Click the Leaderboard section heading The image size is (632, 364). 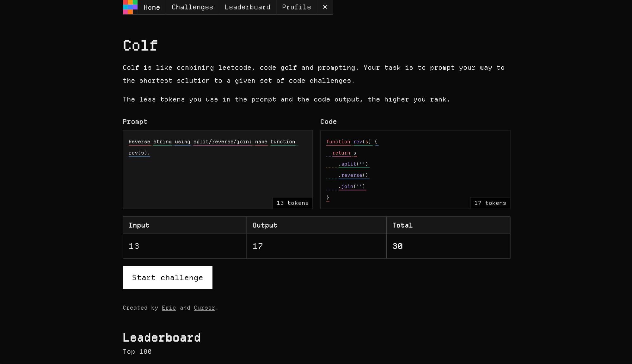click(x=162, y=338)
